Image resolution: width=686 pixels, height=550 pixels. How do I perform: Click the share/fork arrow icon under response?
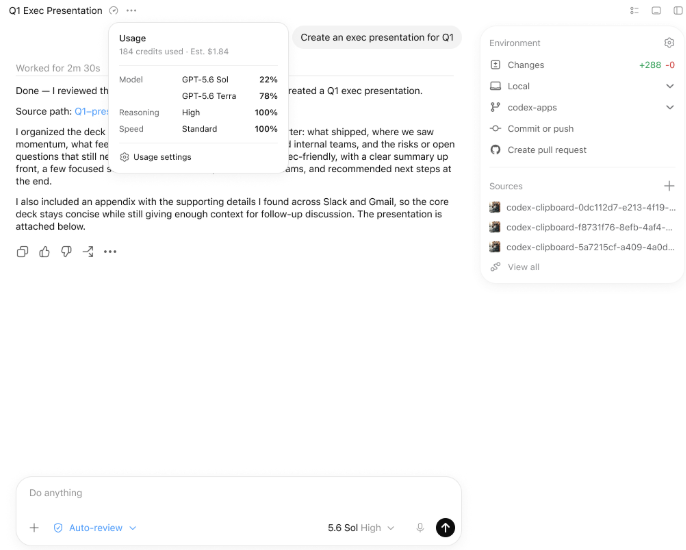pyautogui.click(x=88, y=252)
